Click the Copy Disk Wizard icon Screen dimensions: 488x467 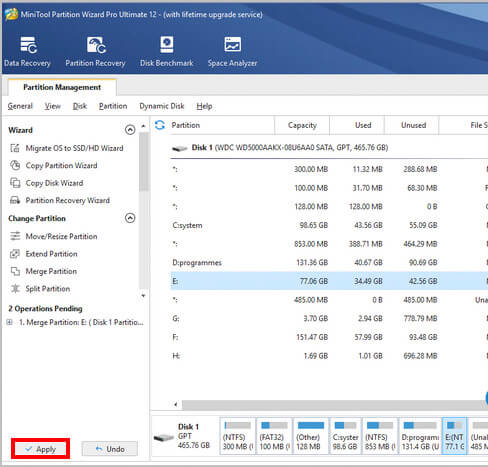point(15,183)
